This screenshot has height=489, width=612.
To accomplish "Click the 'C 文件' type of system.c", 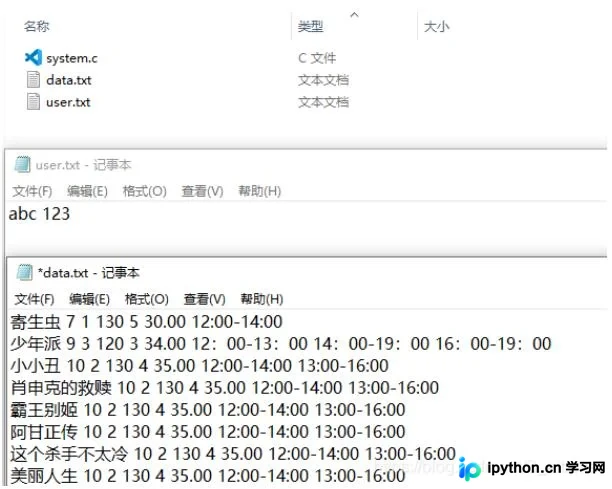I will (x=317, y=58).
